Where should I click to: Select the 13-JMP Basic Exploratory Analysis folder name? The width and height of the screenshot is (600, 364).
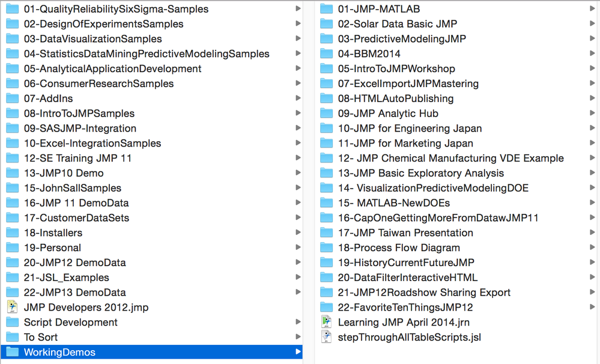(x=421, y=173)
